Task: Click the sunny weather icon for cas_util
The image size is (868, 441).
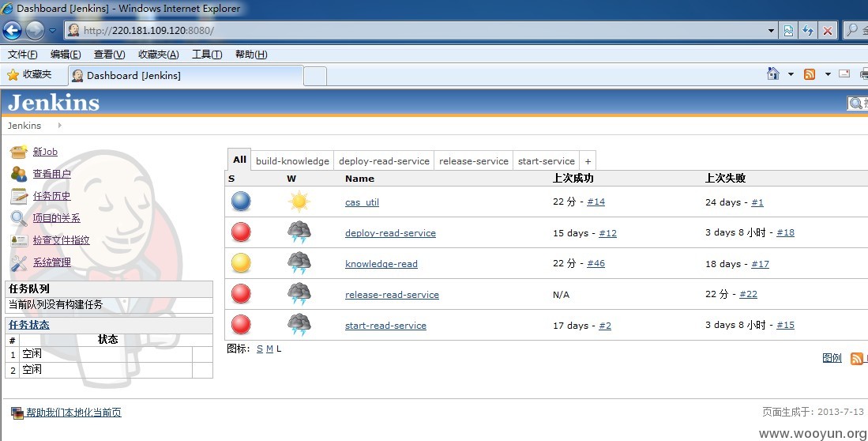Action: coord(299,202)
